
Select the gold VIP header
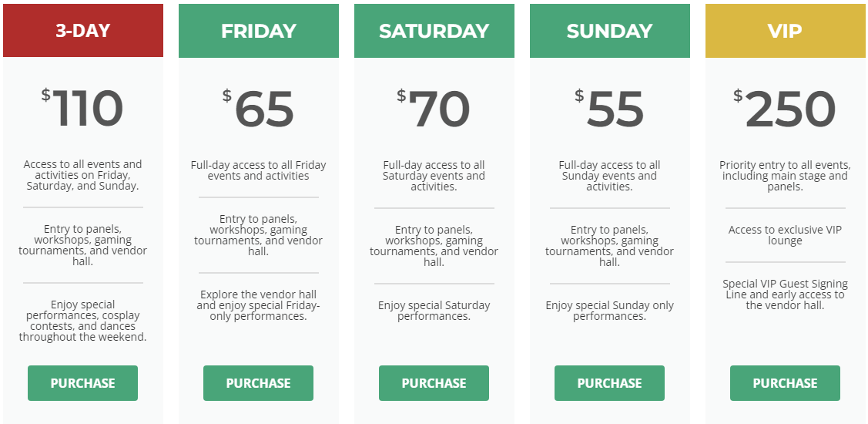click(x=785, y=31)
